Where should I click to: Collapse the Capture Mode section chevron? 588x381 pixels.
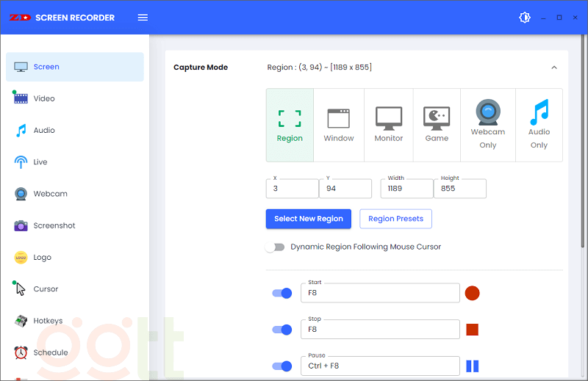(x=554, y=68)
